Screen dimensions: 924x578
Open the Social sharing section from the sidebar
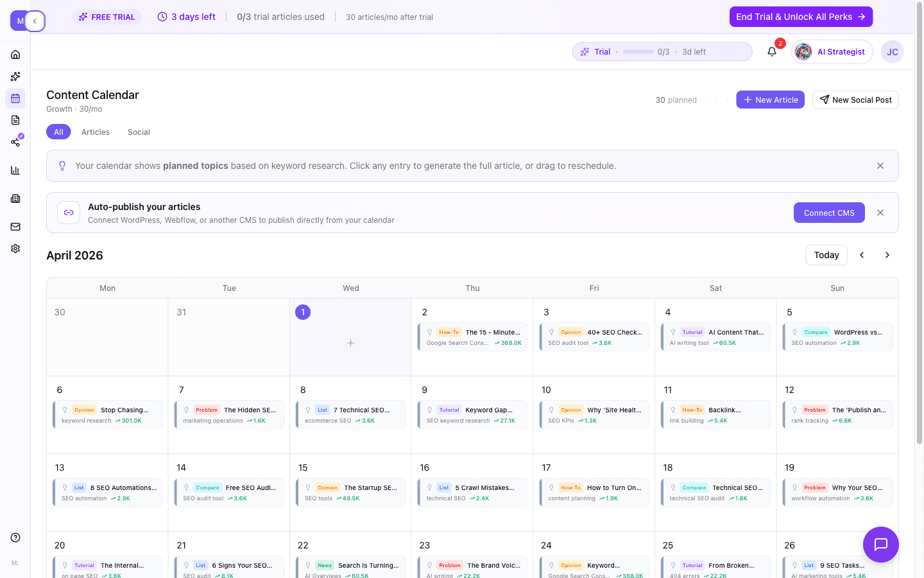tap(15, 142)
